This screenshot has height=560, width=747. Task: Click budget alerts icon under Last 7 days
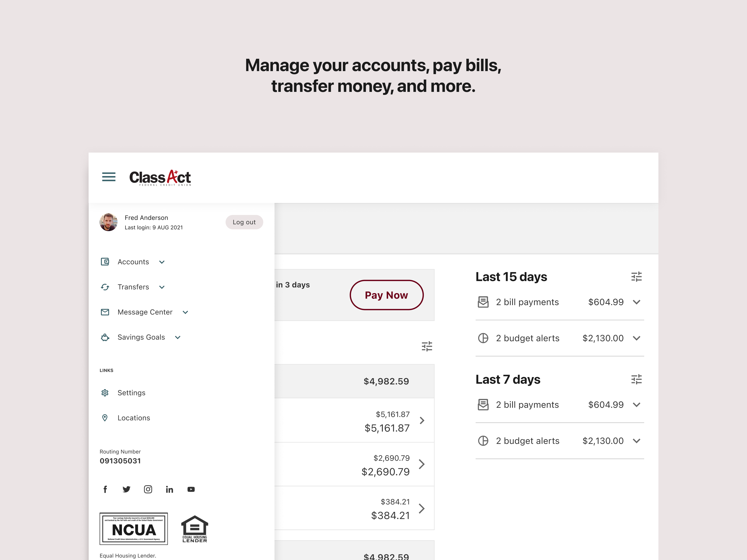pos(483,441)
